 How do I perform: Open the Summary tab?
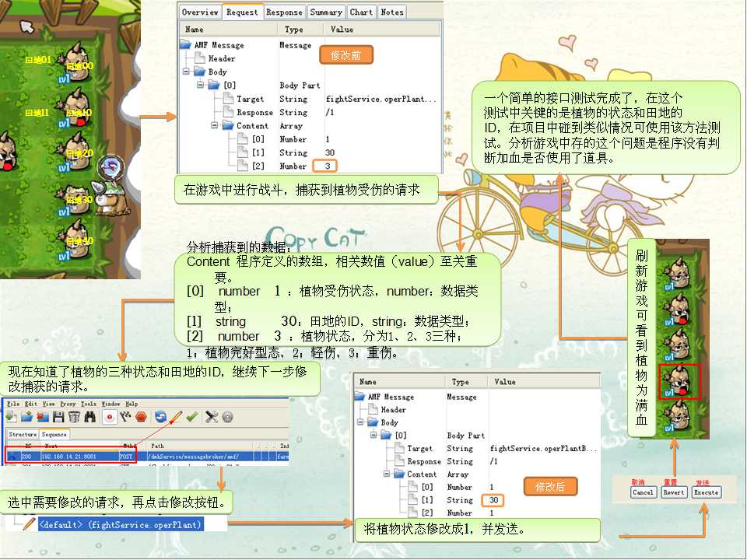[x=326, y=12]
